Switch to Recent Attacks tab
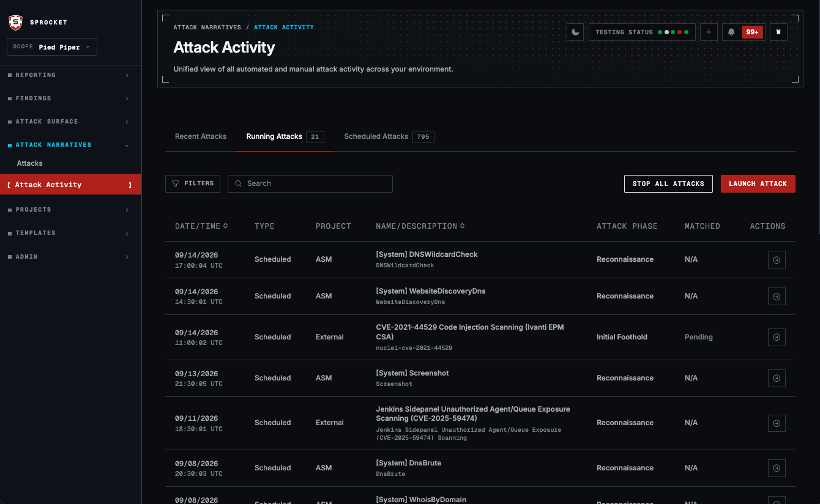This screenshot has width=820, height=504. 201,136
